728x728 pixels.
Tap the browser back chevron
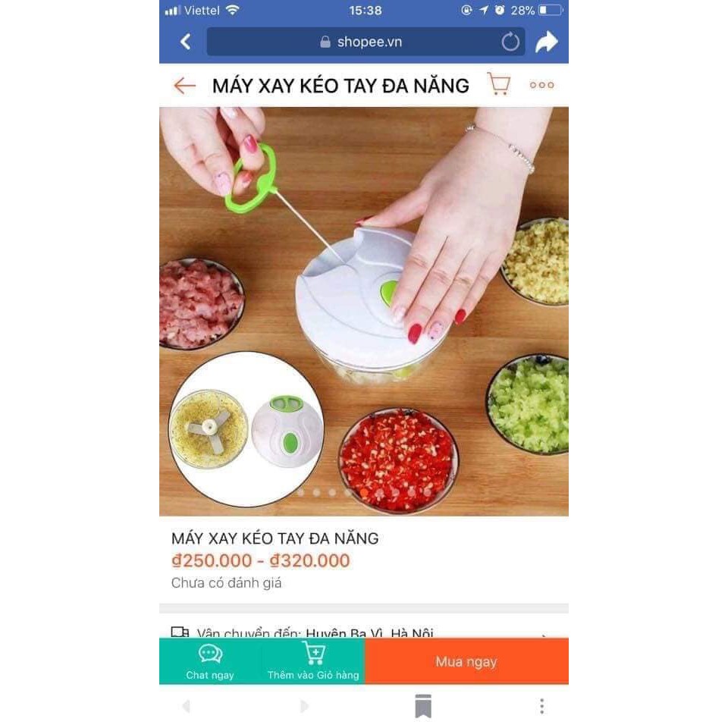(x=185, y=42)
